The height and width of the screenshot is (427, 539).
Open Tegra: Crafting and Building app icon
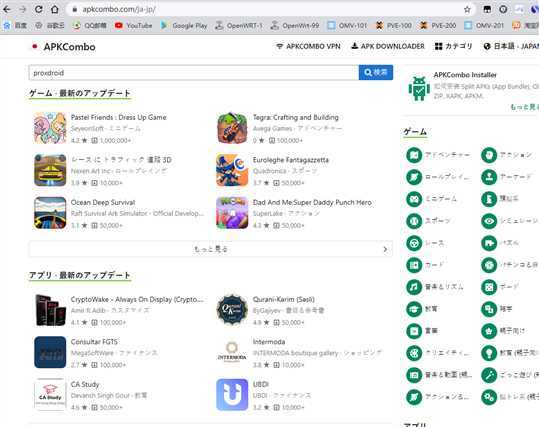(x=232, y=128)
